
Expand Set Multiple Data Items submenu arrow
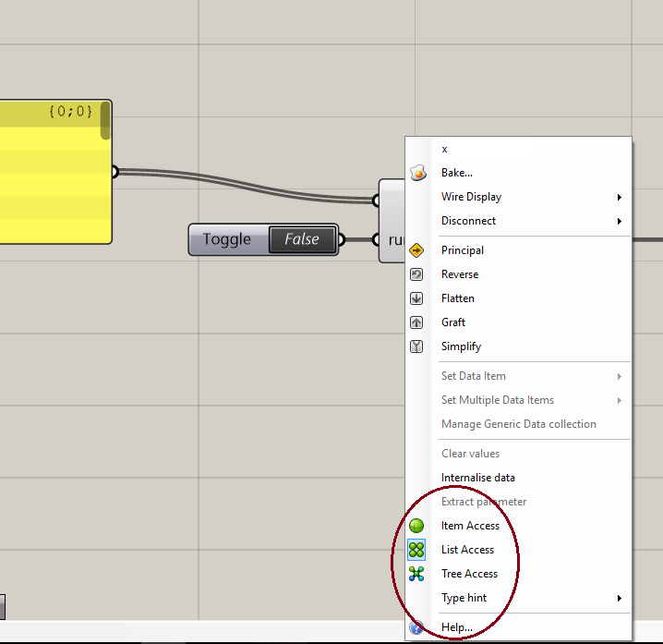tap(620, 401)
